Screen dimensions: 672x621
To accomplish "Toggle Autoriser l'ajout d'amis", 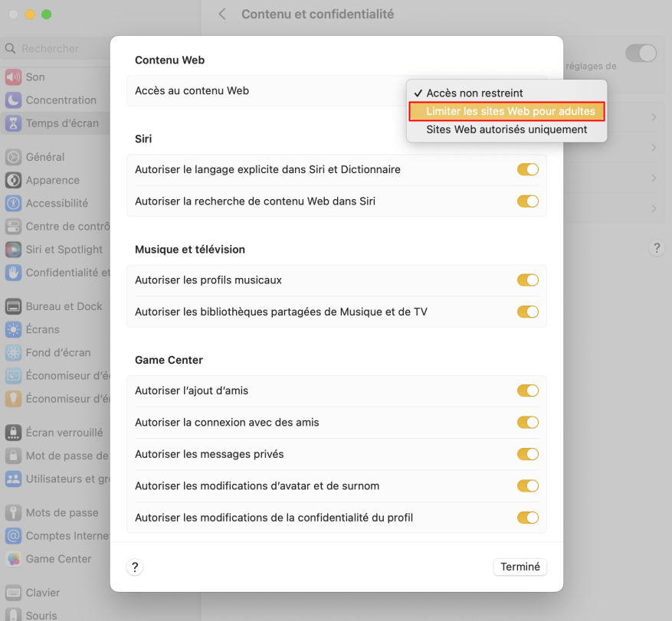I will pos(528,391).
